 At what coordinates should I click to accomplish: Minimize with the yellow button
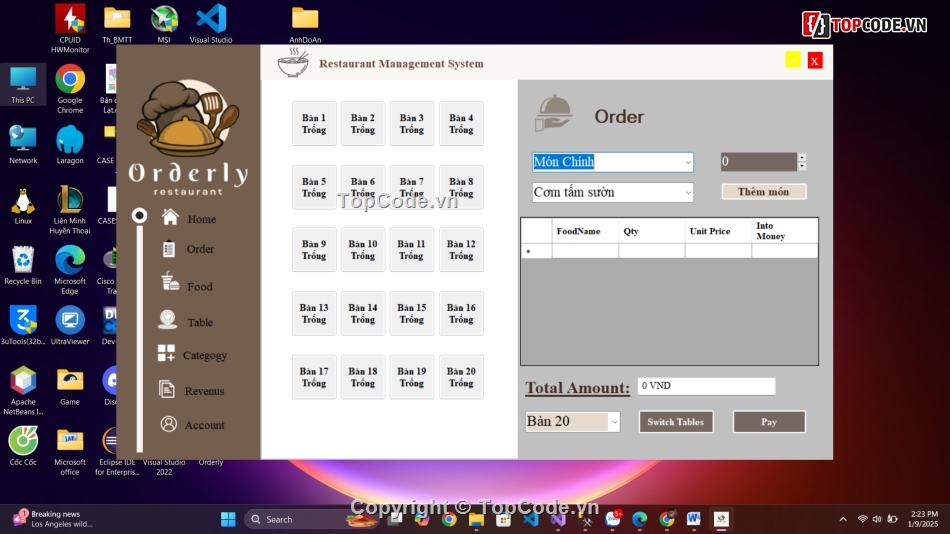point(792,60)
